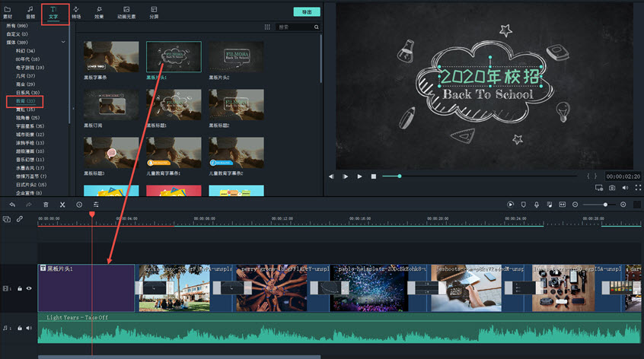This screenshot has height=359, width=644.
Task: Open the 效果 effects tab
Action: pyautogui.click(x=99, y=12)
